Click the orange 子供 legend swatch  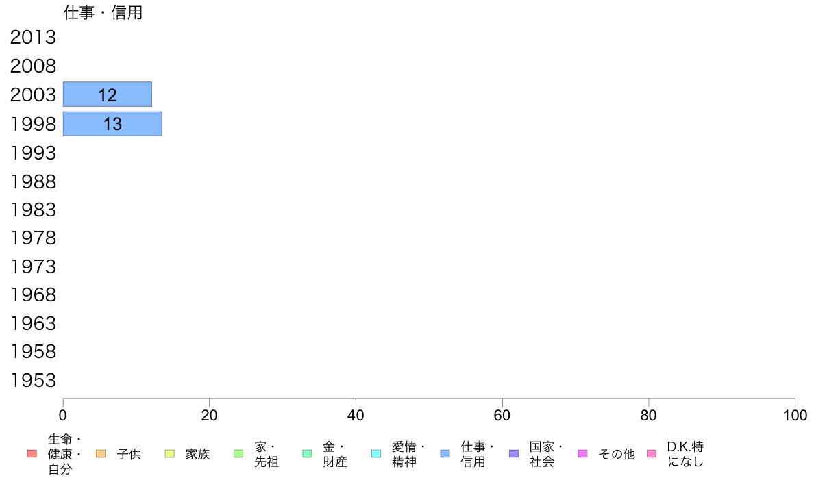tap(101, 454)
